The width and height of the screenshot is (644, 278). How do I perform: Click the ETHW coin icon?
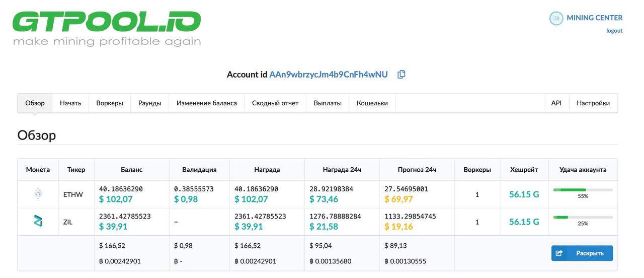pyautogui.click(x=38, y=194)
